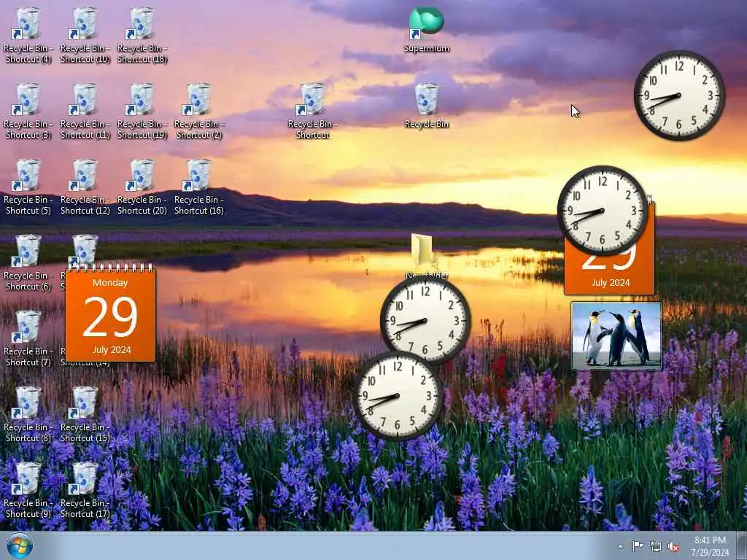This screenshot has width=747, height=560.
Task: Select the original Recycle Bin icon (no shortcut arrow)
Action: coord(426,106)
